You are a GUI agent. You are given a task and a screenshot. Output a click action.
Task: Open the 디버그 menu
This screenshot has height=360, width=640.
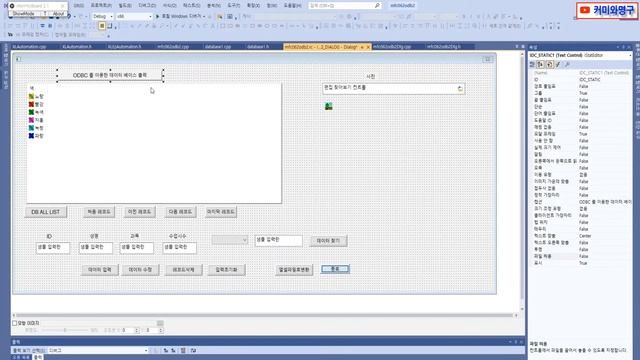[x=147, y=6]
